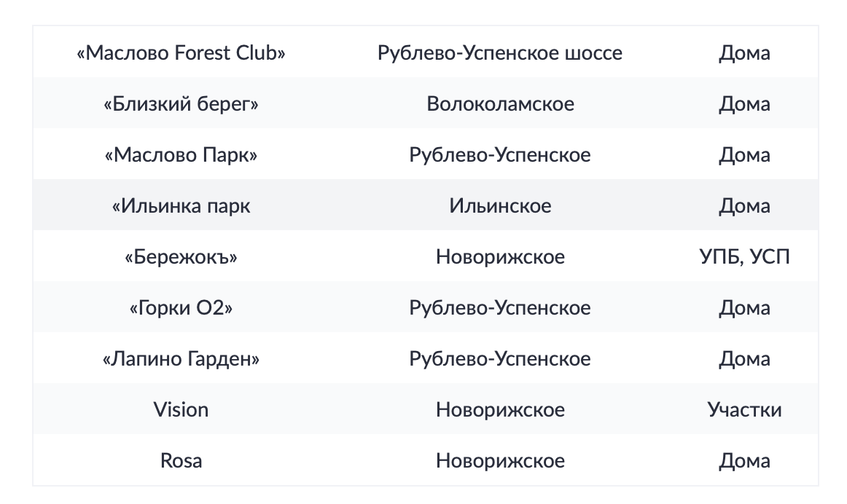Select the Vision name cell
Viewport: 847px width, 504px height.
point(181,410)
